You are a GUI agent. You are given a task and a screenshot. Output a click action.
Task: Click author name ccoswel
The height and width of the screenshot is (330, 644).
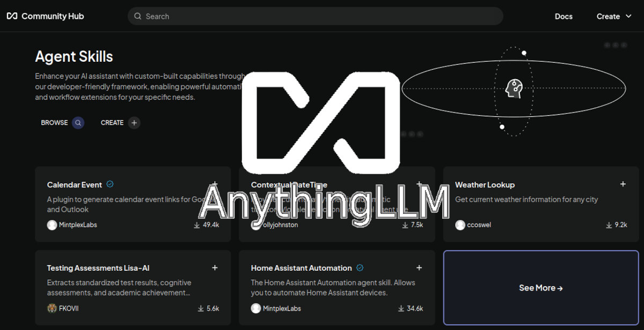point(479,225)
